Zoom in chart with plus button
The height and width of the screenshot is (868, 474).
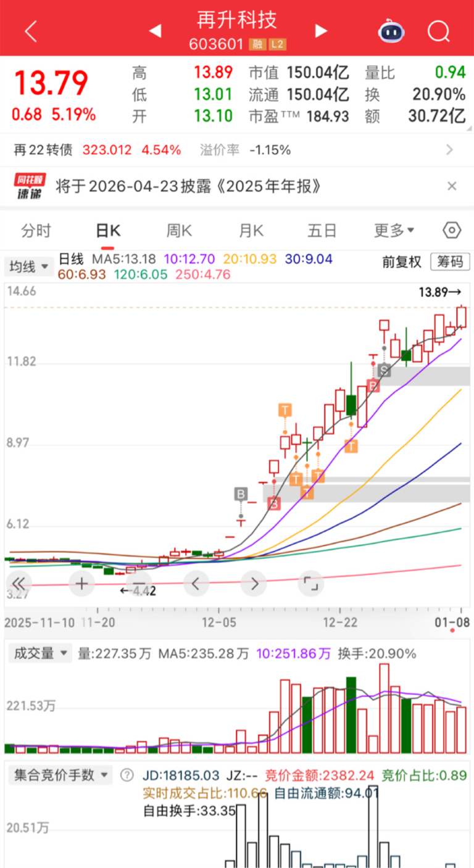click(81, 583)
